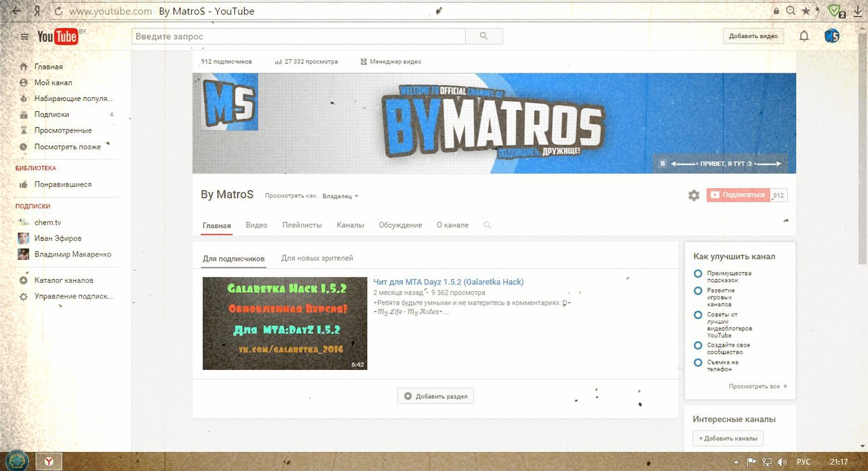The height and width of the screenshot is (471, 868).
Task: Click the Galaretka Hack video thumbnail
Action: (285, 324)
